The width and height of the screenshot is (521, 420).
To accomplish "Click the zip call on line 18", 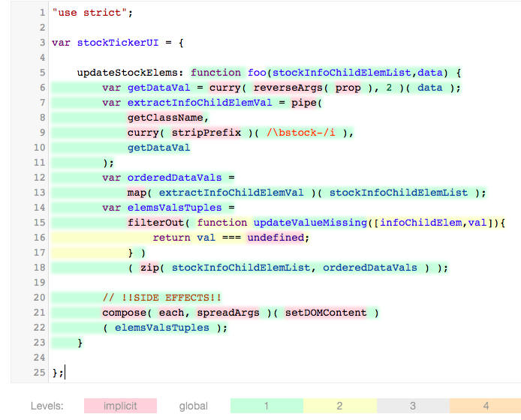I will click(149, 268).
